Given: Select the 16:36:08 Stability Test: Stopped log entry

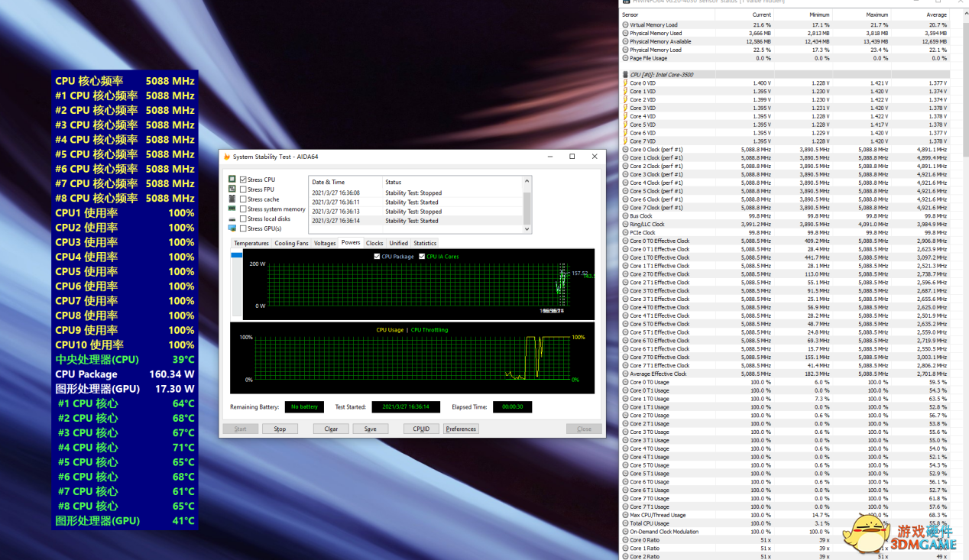Looking at the screenshot, I should coord(416,193).
